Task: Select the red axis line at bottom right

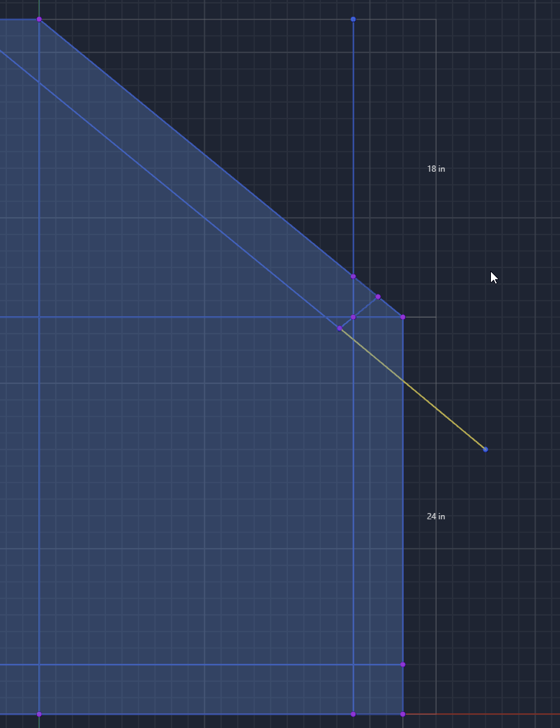Action: 488,714
